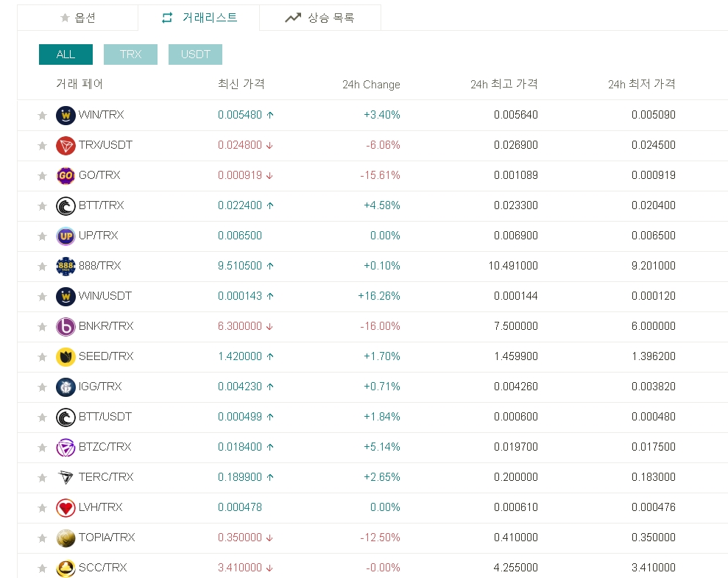This screenshot has height=578, width=728.
Task: Select the BTT/TRX pair name
Action: 102,205
